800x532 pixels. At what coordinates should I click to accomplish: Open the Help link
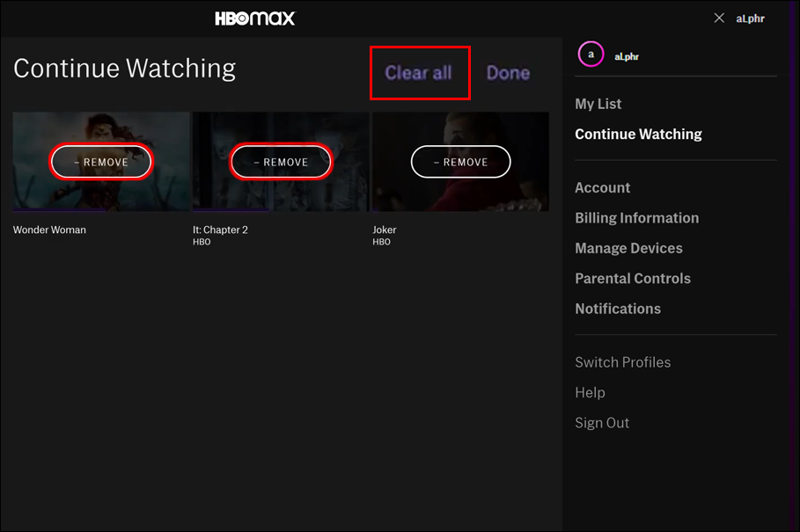pyautogui.click(x=590, y=392)
